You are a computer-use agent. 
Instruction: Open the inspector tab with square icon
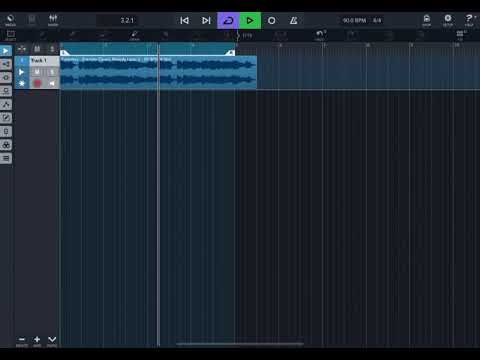[x=6, y=91]
